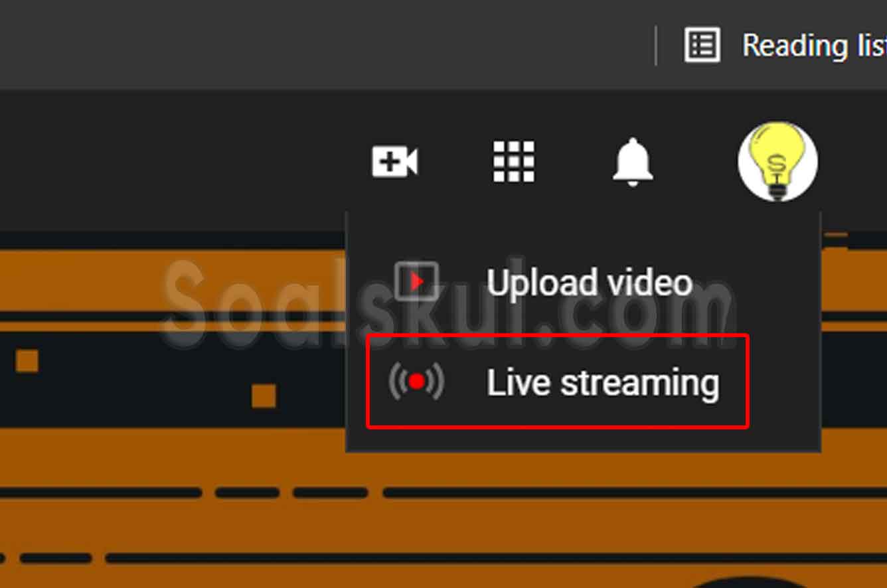Click the orange square near the menu
Image resolution: width=887 pixels, height=588 pixels.
point(264,396)
